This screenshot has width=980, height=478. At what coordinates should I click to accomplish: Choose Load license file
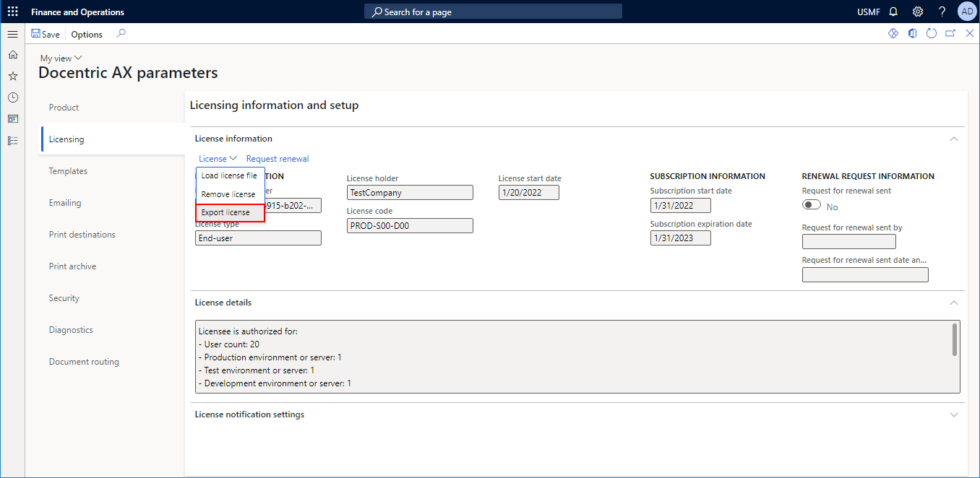coord(229,175)
